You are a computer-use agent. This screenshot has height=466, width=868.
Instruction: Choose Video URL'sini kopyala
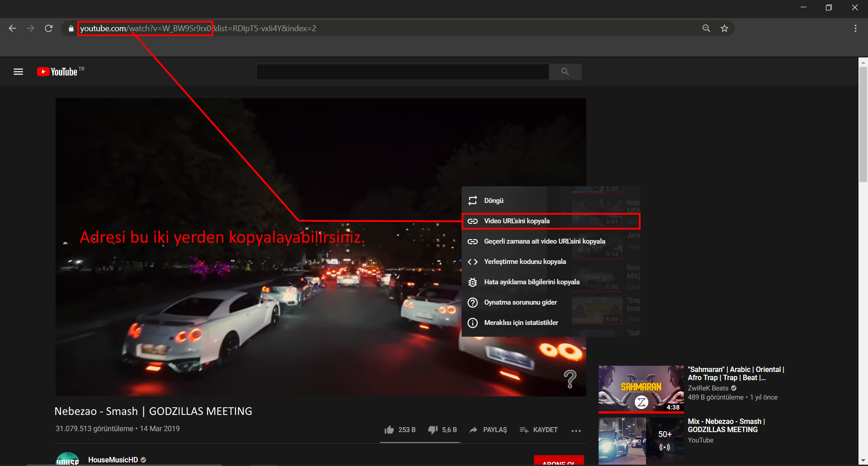[x=551, y=221]
